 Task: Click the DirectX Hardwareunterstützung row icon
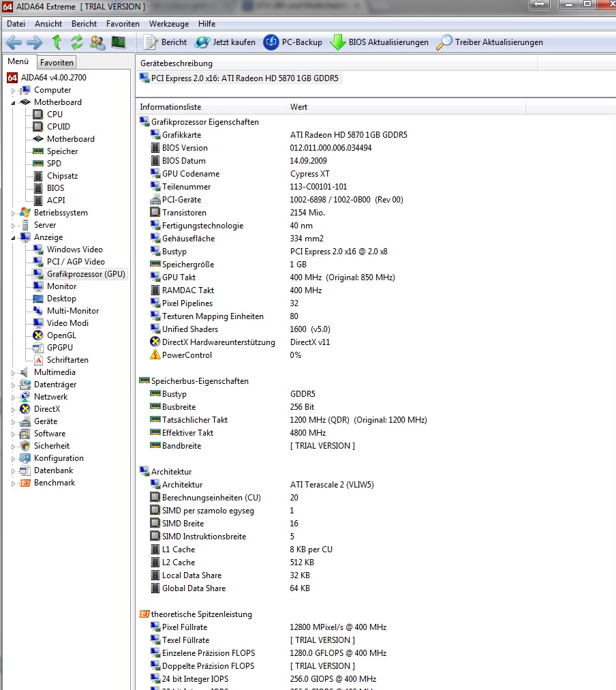[155, 342]
